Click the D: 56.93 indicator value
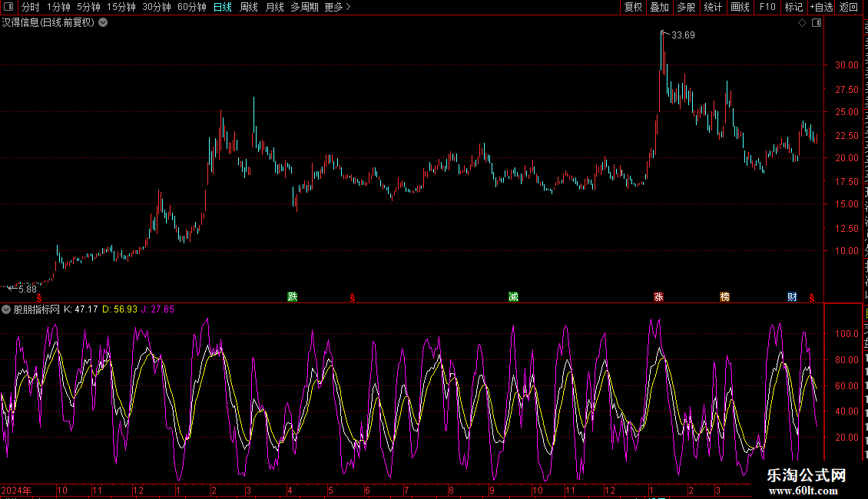Screen dimensions: 868x499 [120, 309]
